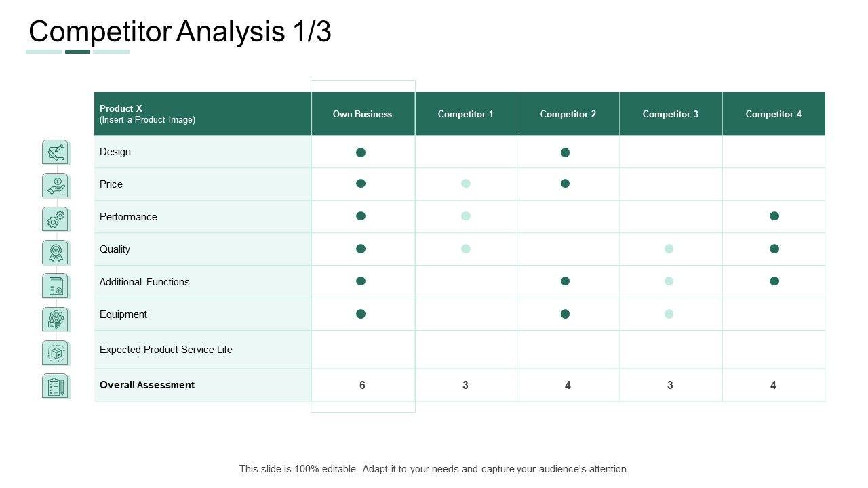This screenshot has width=868, height=488.
Task: Select the Product X header cell
Action: 202,114
